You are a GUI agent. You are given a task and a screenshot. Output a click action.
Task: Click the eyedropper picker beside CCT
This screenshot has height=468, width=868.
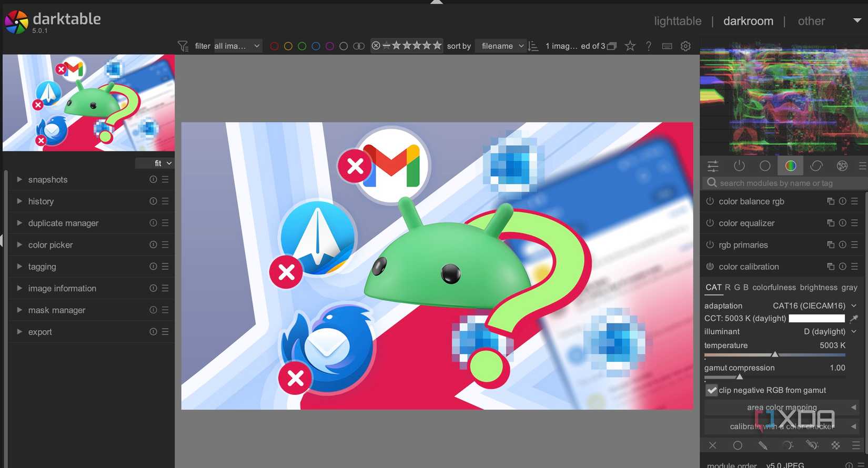(x=854, y=319)
